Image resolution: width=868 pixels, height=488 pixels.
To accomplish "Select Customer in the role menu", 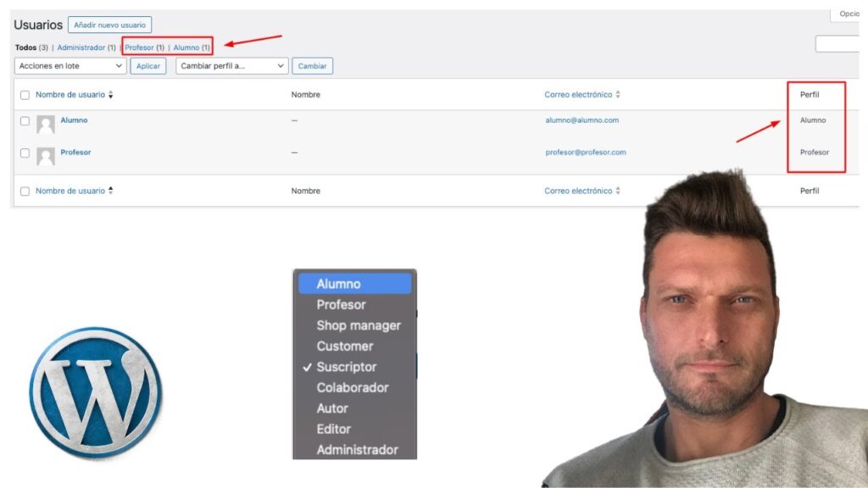I will tap(355, 347).
